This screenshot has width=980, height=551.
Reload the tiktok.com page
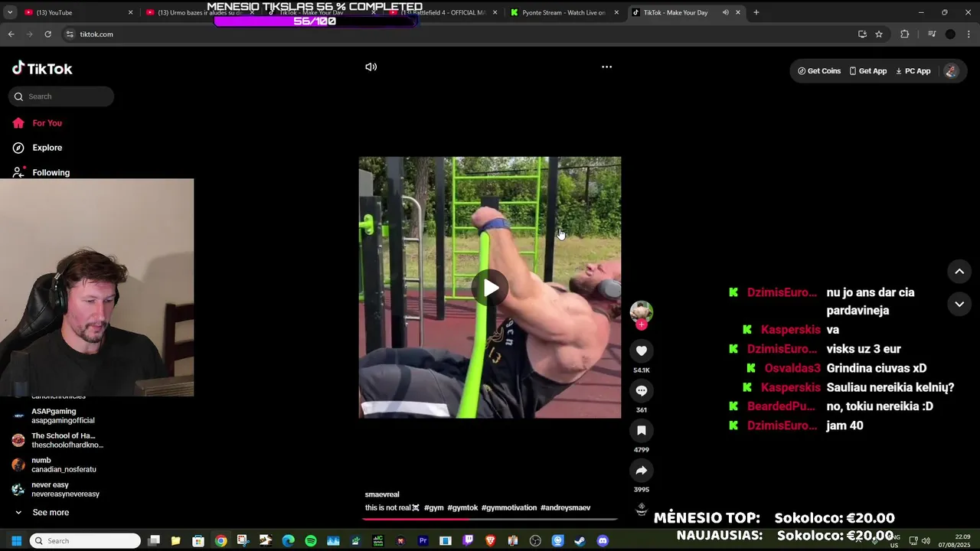(47, 34)
